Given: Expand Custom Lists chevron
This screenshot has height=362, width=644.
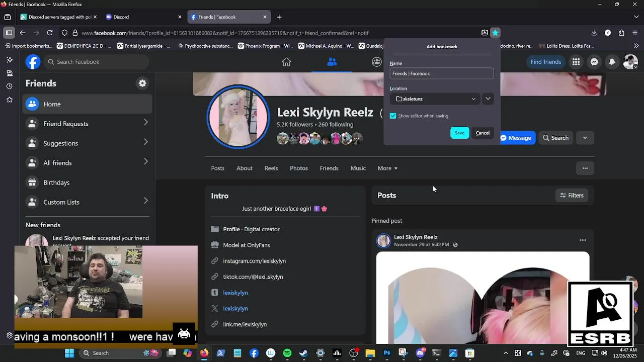Looking at the screenshot, I should click(145, 201).
